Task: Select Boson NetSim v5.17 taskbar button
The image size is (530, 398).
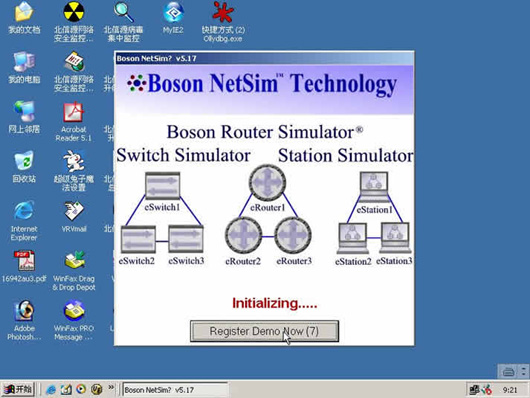Action: pos(175,390)
